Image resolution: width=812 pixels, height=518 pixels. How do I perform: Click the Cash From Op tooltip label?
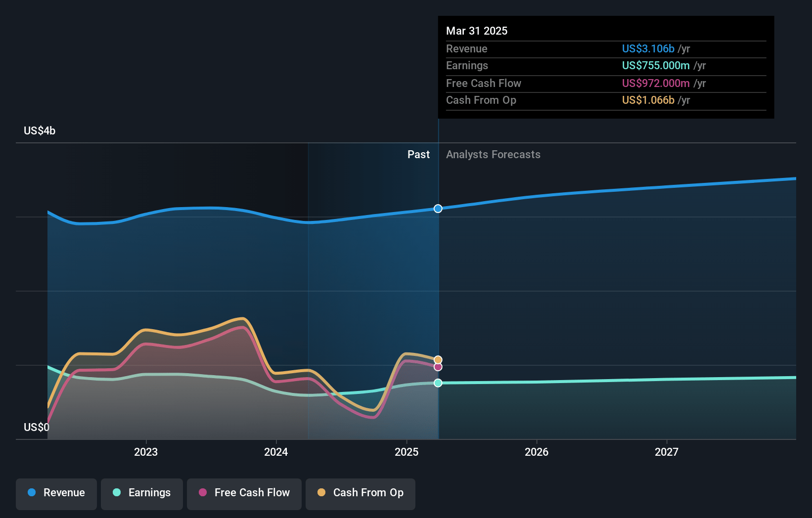point(481,100)
